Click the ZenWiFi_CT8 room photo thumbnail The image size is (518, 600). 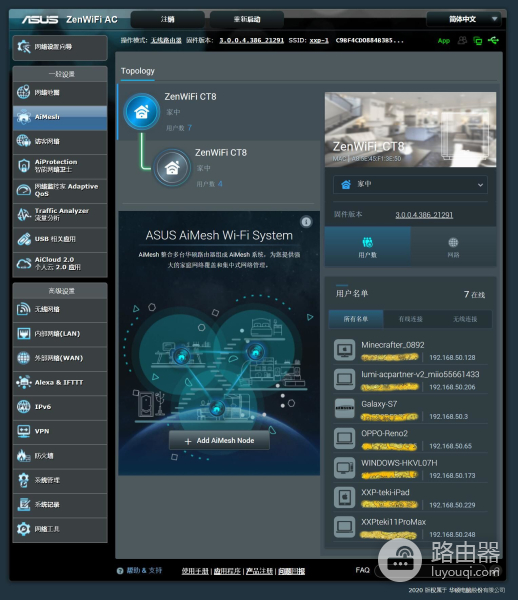[x=410, y=129]
